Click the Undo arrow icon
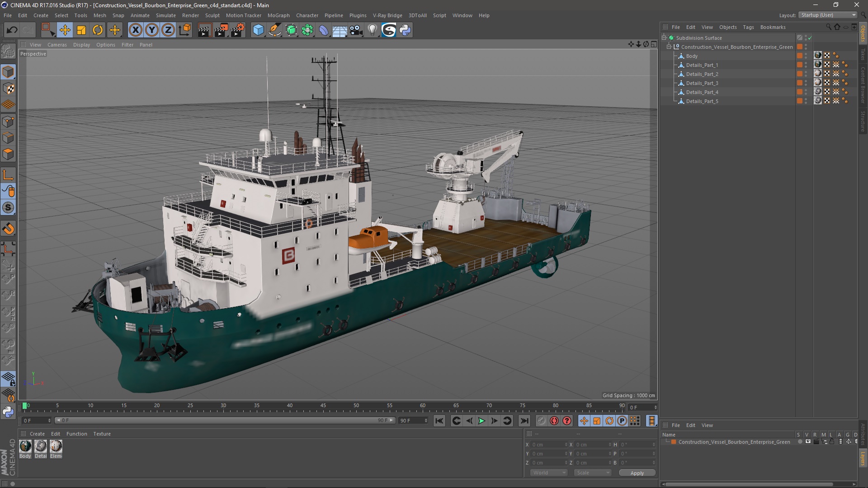The height and width of the screenshot is (488, 868). click(x=12, y=30)
